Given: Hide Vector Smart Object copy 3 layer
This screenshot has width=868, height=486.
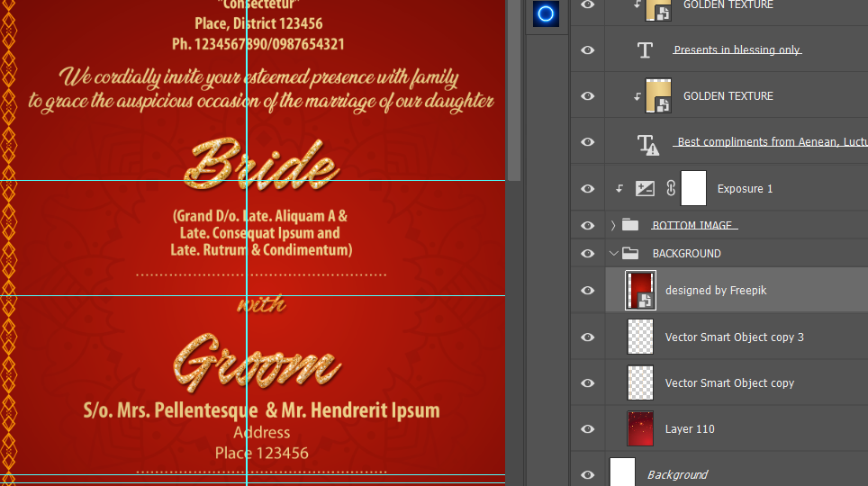Looking at the screenshot, I should (x=588, y=337).
